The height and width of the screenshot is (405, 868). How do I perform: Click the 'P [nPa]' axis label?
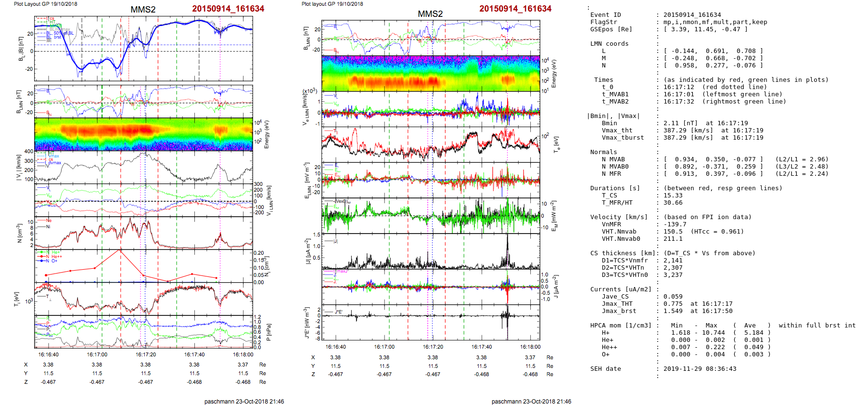(x=269, y=331)
